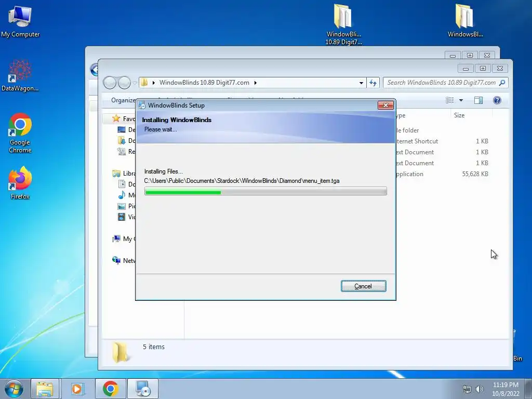
Task: Select the Recent Places favorite icon
Action: tap(122, 151)
